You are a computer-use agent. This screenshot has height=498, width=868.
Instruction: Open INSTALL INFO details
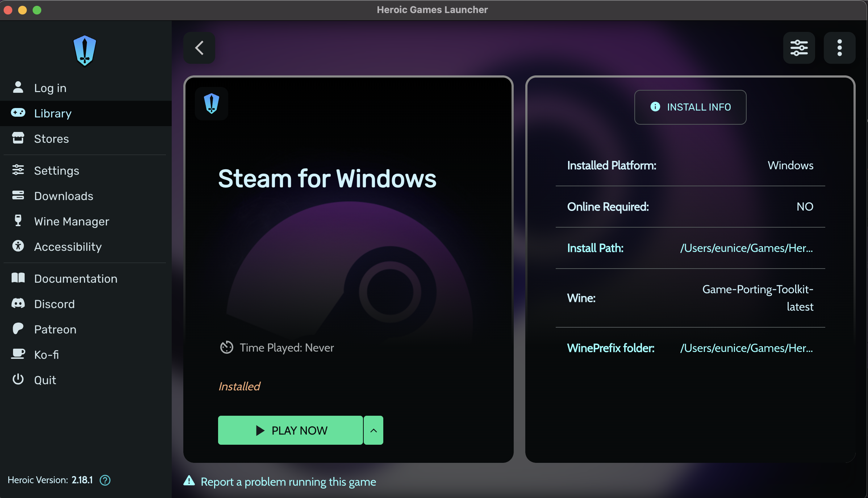690,107
